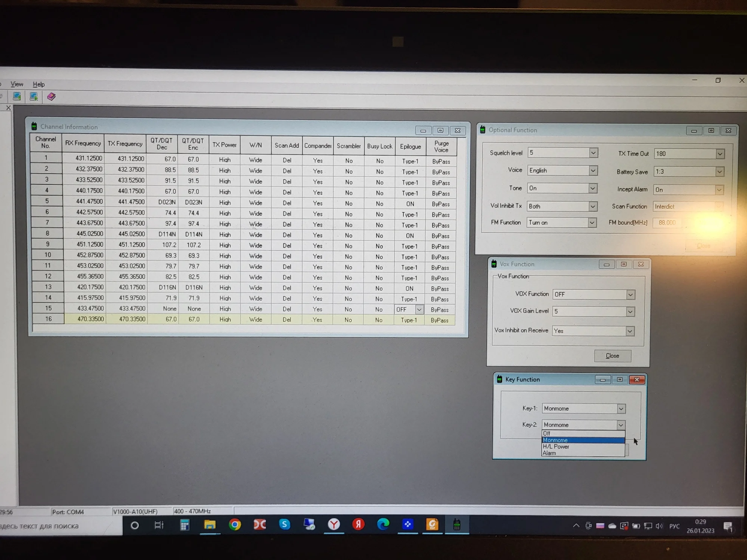Expand the VOX Gain Level combo box
Screen dimensions: 747x560
click(630, 311)
